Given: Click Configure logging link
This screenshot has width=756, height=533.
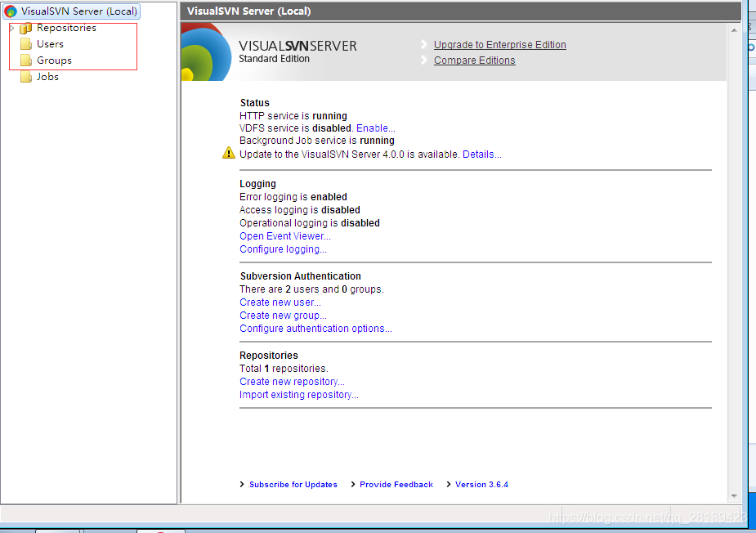Looking at the screenshot, I should coord(283,249).
